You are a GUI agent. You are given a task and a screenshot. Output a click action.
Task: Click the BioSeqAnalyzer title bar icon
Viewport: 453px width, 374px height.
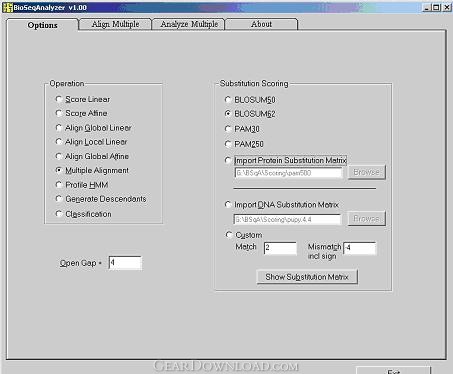[7, 7]
